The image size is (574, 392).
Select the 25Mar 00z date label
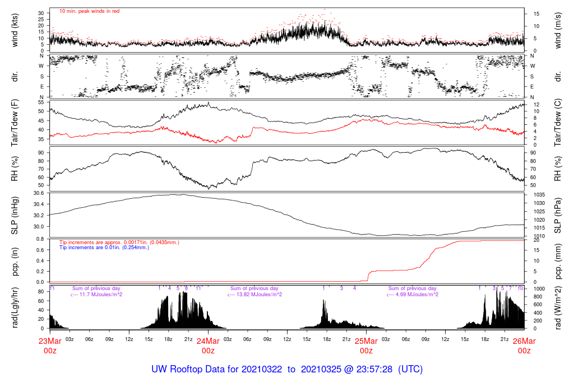(x=366, y=346)
